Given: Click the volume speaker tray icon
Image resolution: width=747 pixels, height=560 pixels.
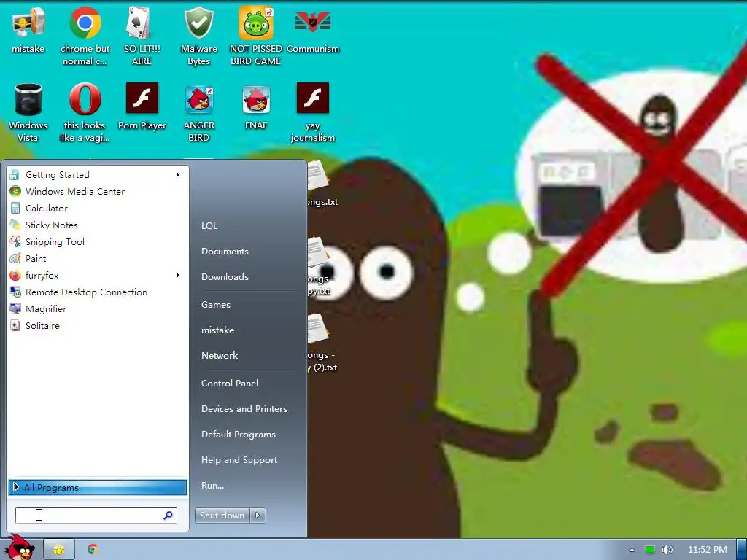Looking at the screenshot, I should tap(667, 550).
